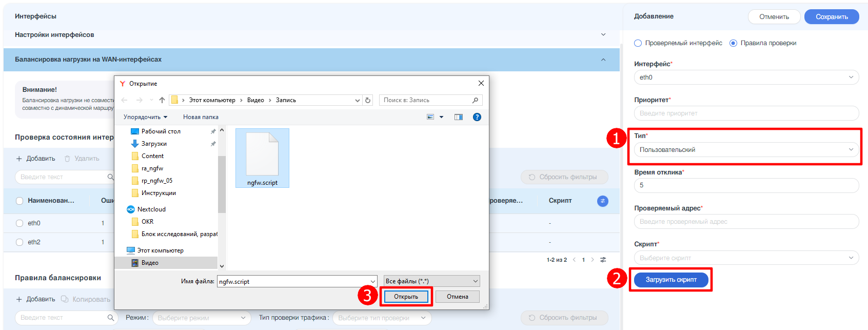
Task: Select the Проверяемый интерфейс radio button
Action: [x=638, y=43]
